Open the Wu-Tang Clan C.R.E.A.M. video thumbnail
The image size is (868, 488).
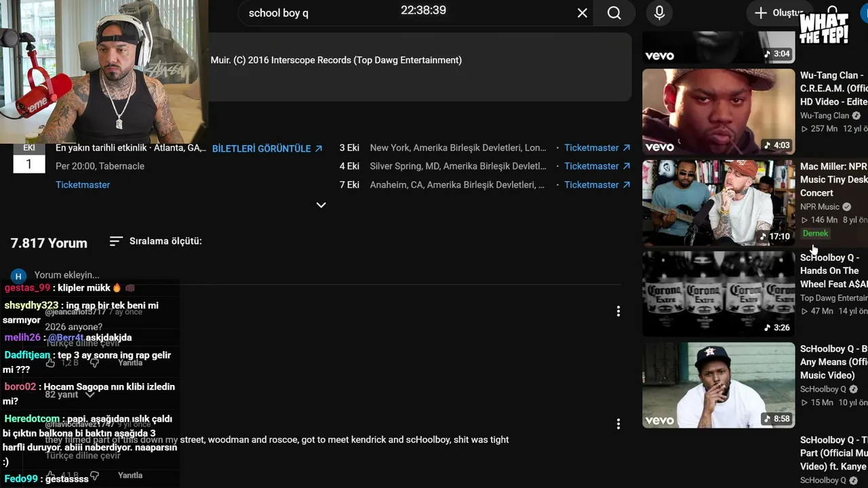point(719,111)
